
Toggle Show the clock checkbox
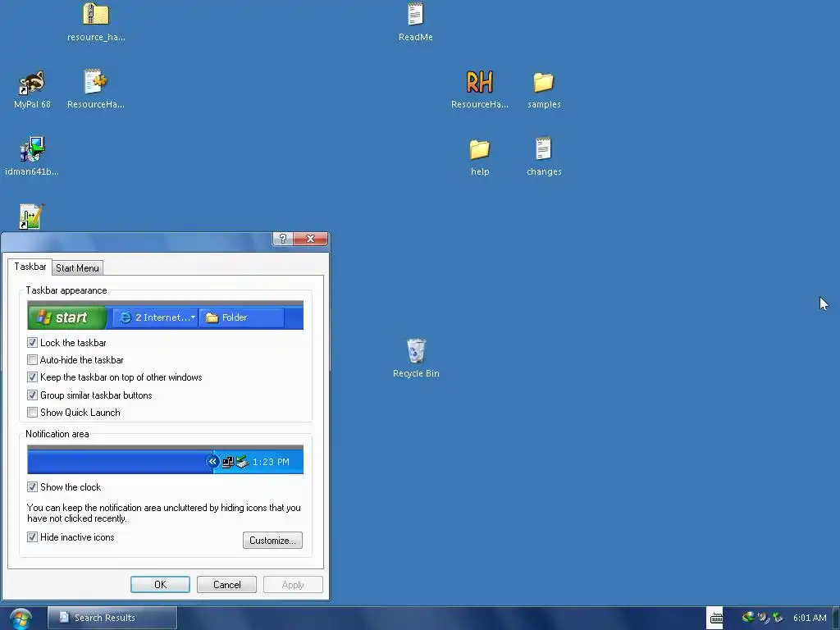coord(32,487)
